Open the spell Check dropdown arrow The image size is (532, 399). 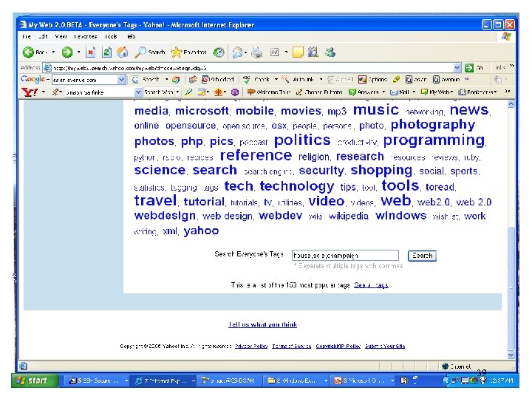[x=276, y=79]
